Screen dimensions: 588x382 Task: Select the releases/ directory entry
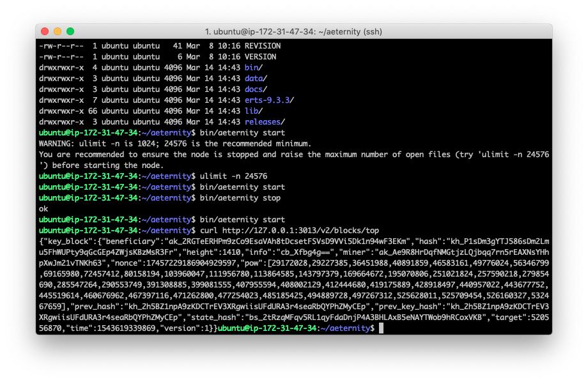(265, 122)
